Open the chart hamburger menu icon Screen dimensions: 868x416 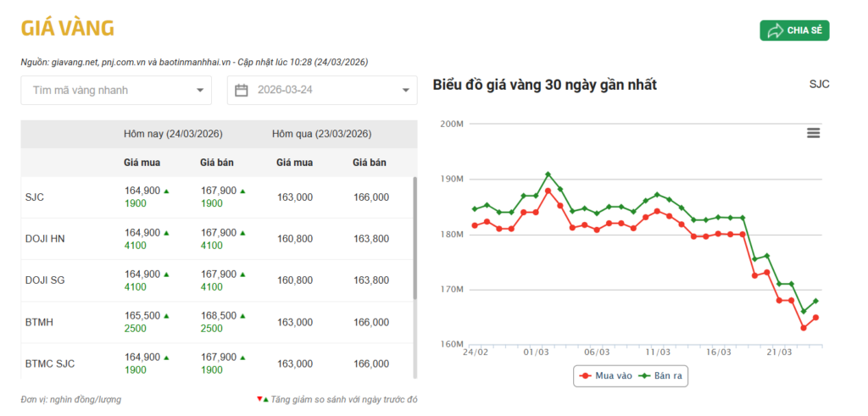point(813,133)
